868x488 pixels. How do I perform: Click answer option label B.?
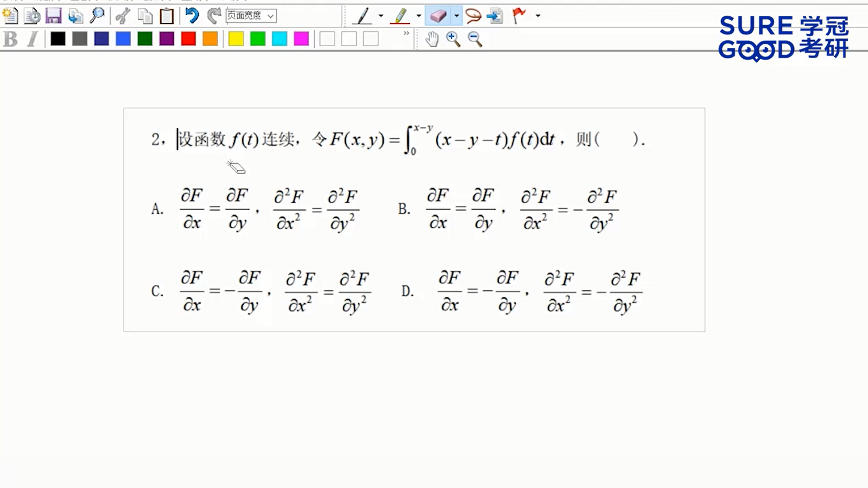(x=404, y=209)
